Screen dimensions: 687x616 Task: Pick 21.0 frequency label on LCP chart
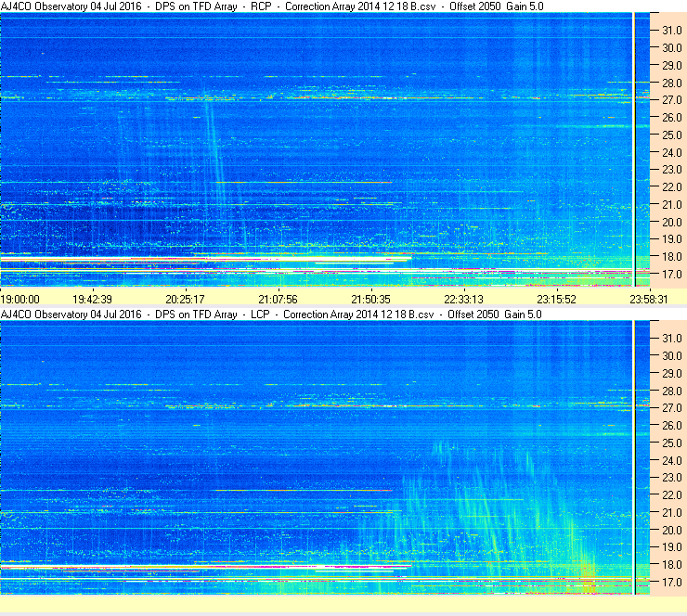tap(672, 513)
